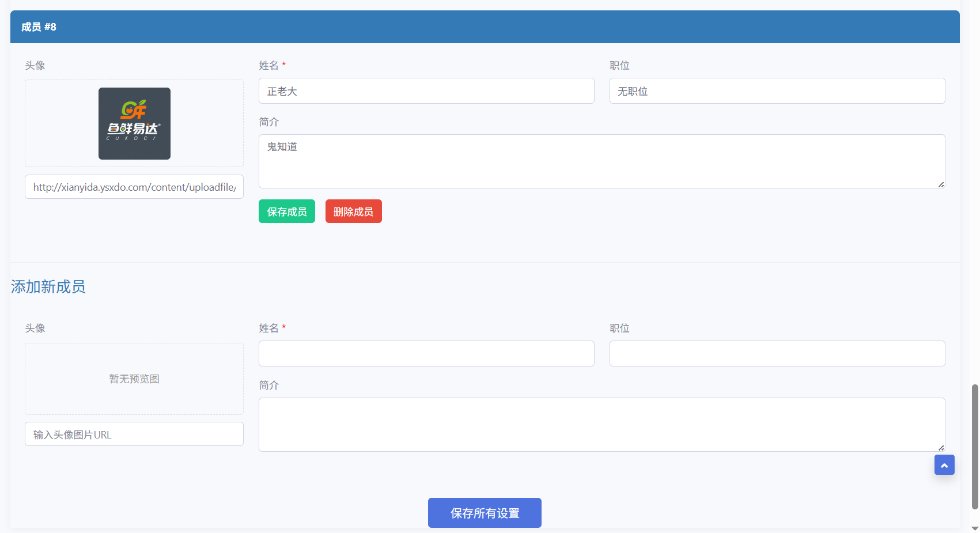Click the position field showing 无职位
980x533 pixels.
[777, 91]
